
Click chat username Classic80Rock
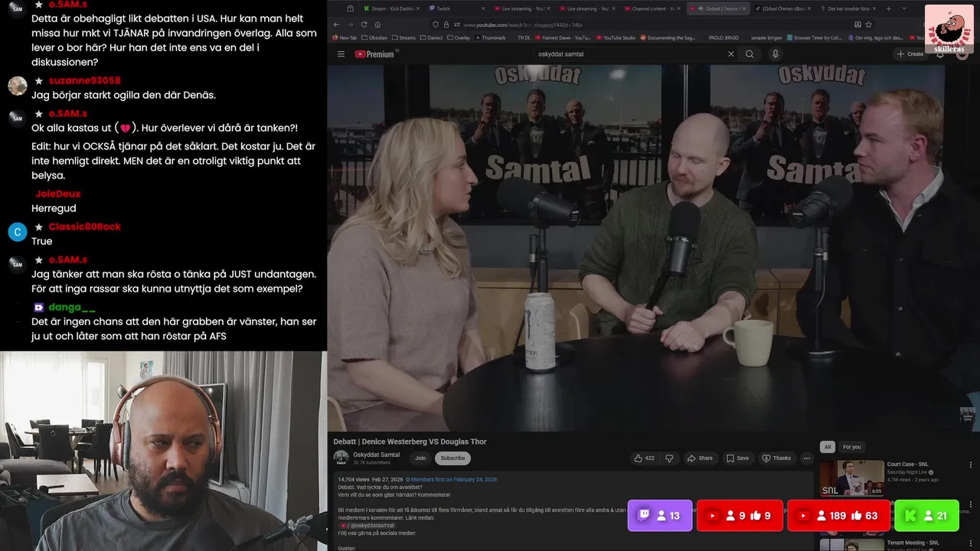coord(84,227)
